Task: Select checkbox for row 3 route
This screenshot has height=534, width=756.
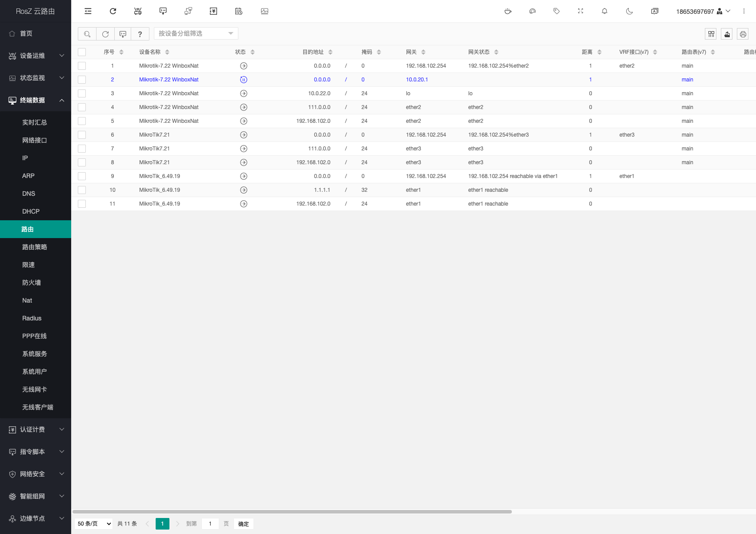Action: [82, 93]
